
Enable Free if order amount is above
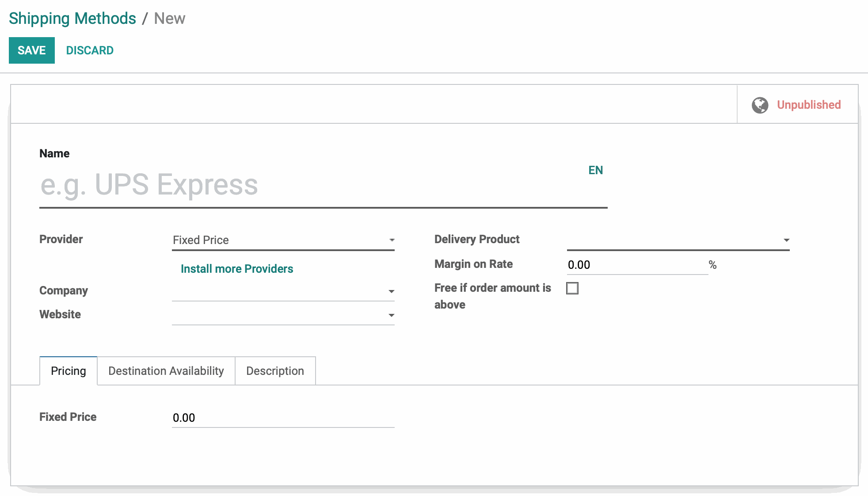pyautogui.click(x=572, y=288)
